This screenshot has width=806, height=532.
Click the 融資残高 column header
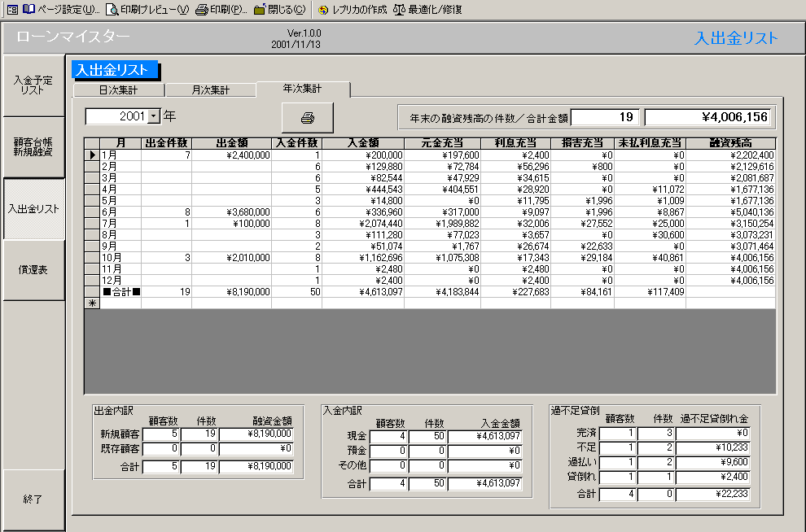coord(730,143)
